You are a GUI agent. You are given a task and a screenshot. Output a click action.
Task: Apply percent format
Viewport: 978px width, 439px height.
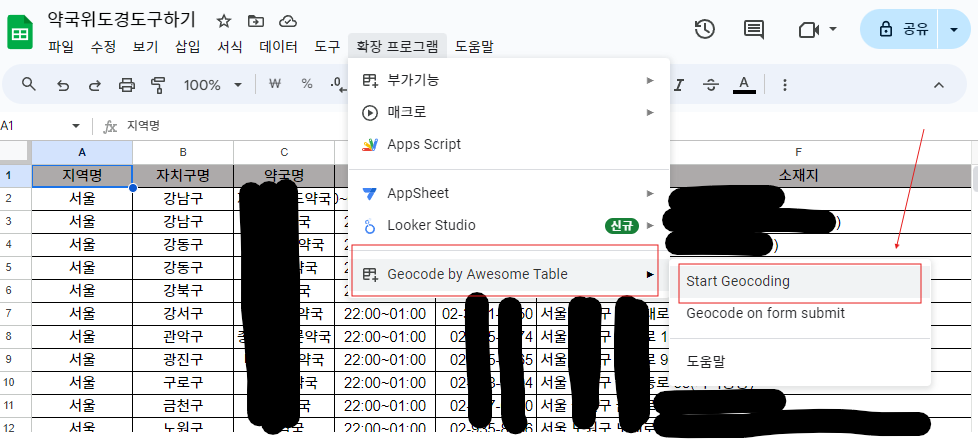point(307,84)
